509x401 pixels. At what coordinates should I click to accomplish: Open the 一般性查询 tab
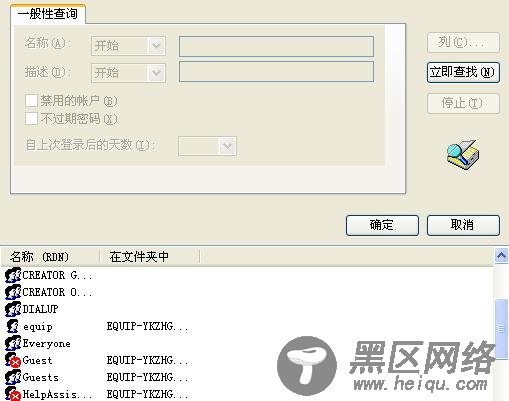pos(48,14)
